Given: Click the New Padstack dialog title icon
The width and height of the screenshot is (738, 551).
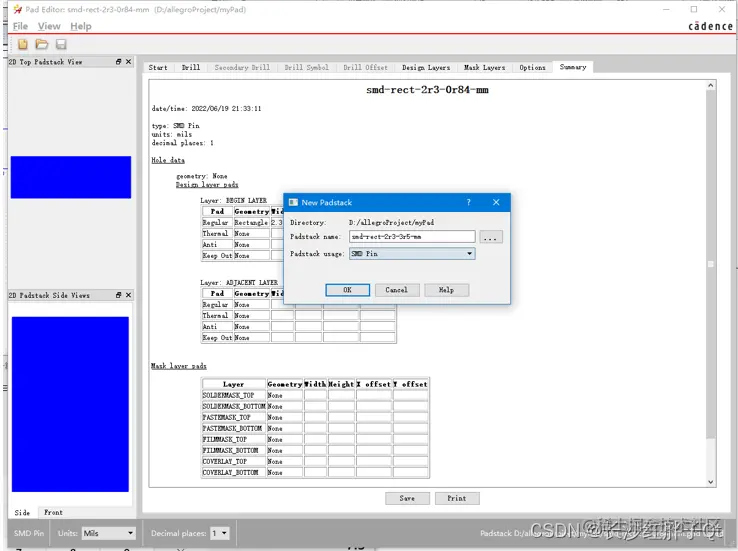Looking at the screenshot, I should [293, 202].
